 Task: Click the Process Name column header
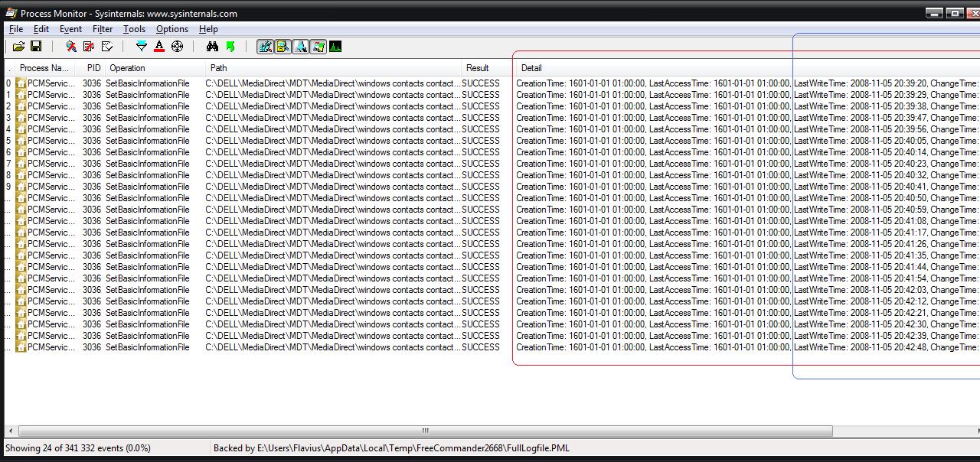[x=45, y=68]
